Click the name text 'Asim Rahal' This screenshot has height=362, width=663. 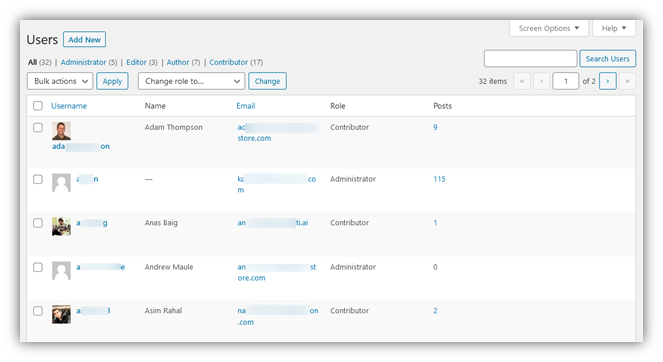[163, 311]
